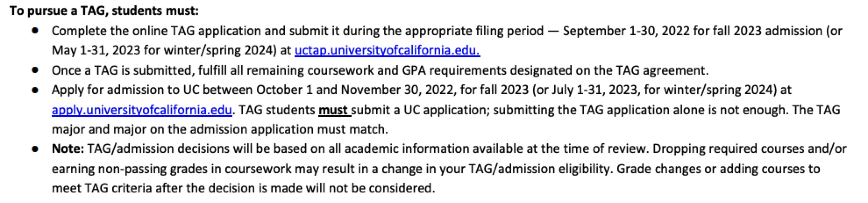
Task: Click the underlined bold word "must"
Action: [x=333, y=109]
